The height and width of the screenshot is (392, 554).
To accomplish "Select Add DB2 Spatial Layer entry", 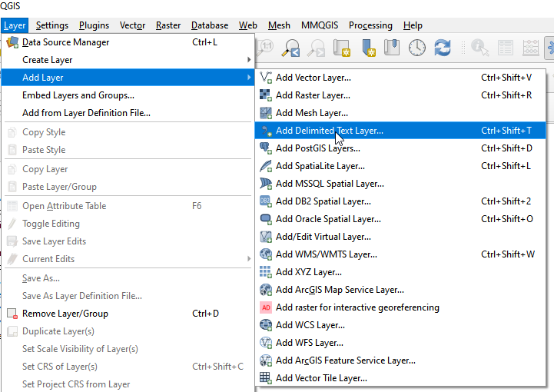I will 400,201.
